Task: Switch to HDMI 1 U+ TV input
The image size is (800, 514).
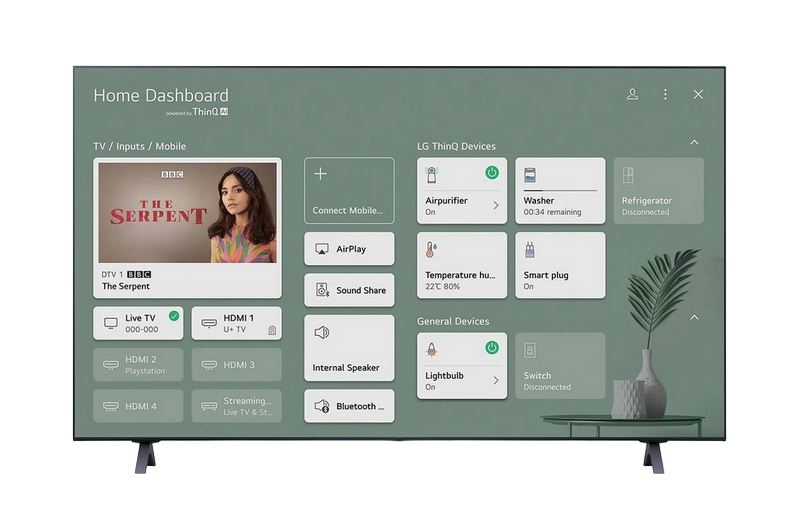Action: (x=237, y=323)
